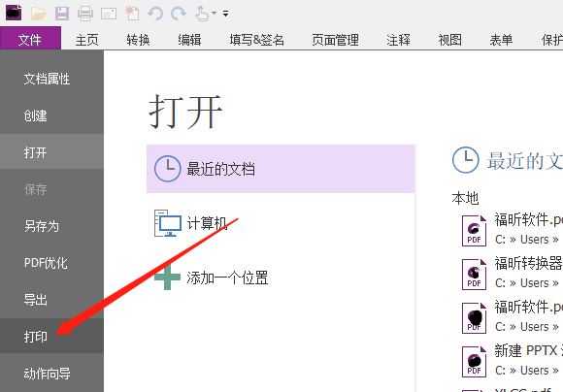
Task: Undo the last action
Action: pos(155,14)
